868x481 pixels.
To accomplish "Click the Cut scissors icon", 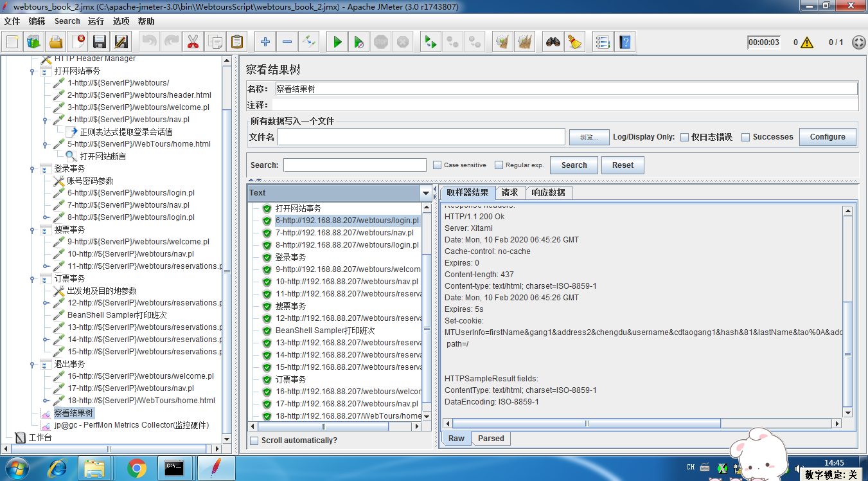I will point(192,42).
